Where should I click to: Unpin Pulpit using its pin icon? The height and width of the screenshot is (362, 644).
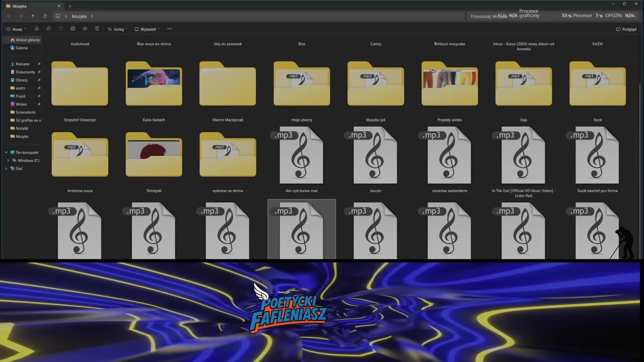(x=39, y=96)
